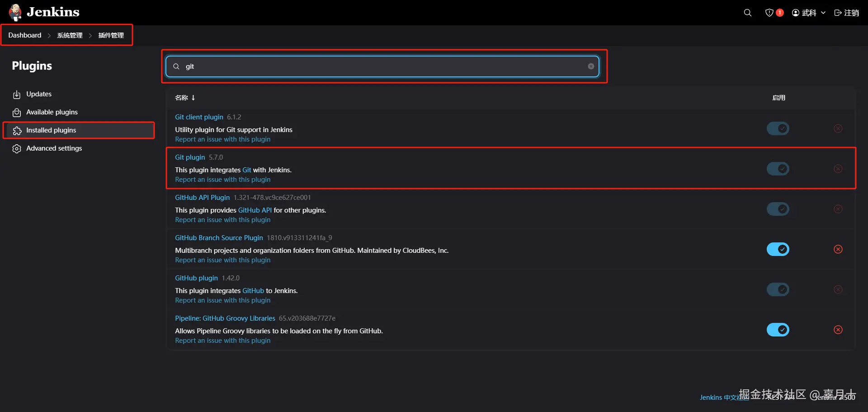Click the 注销 logout icon
Image resolution: width=868 pixels, height=412 pixels.
coord(838,13)
